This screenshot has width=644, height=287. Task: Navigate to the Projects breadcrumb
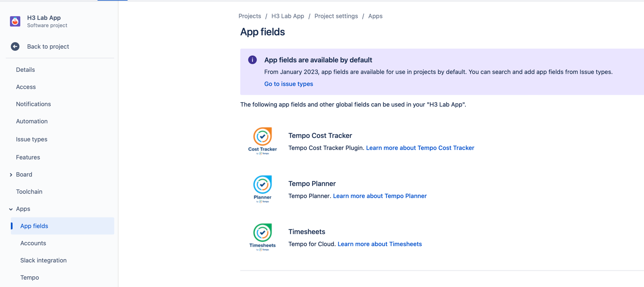point(249,16)
